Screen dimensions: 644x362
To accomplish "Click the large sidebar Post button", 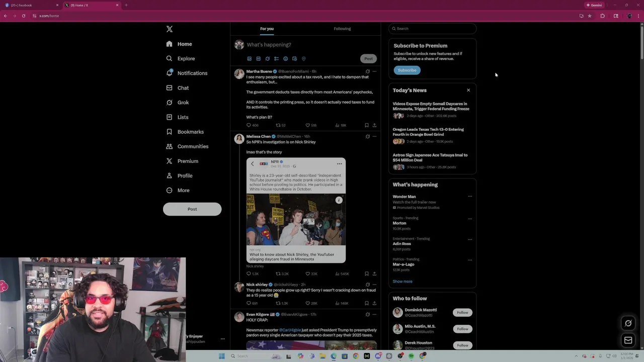I will [x=192, y=209].
